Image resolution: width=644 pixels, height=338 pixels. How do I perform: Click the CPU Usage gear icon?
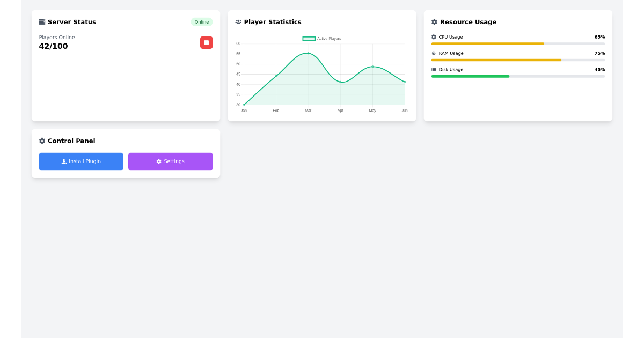click(435, 37)
